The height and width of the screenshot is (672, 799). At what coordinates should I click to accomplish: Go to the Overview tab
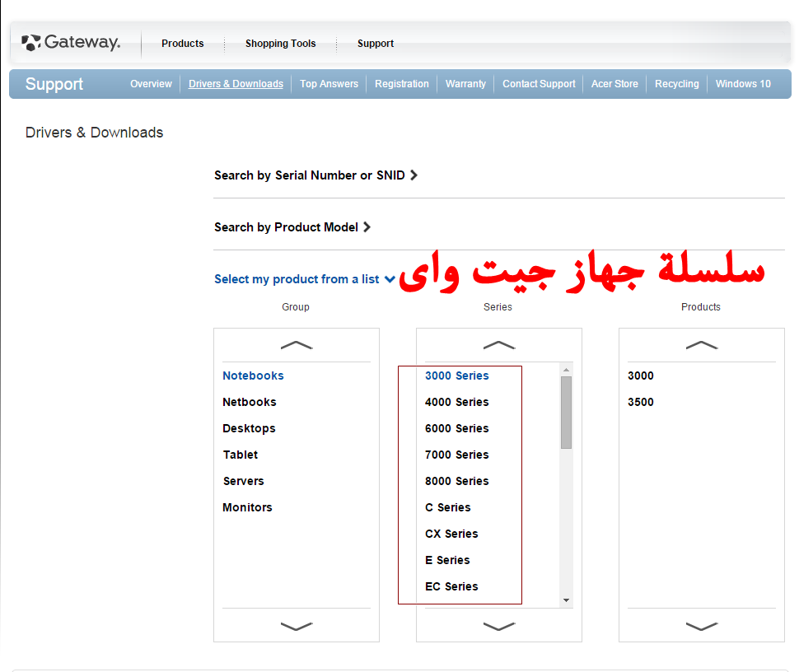tap(151, 83)
